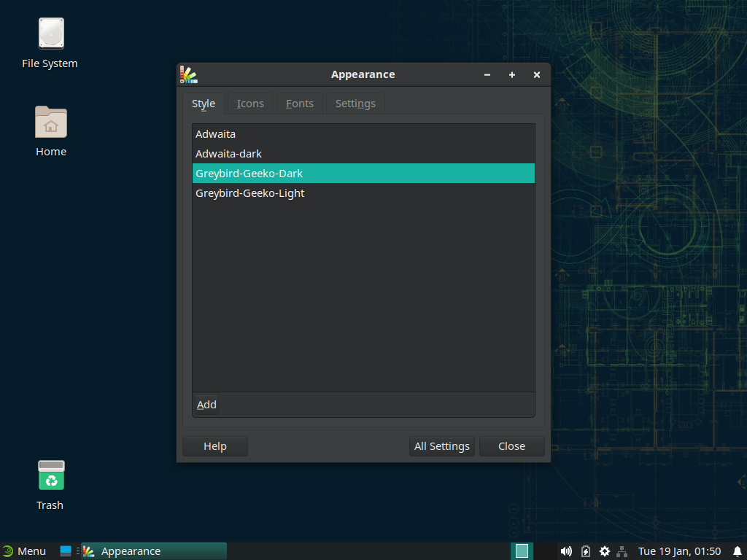Click the Appearance window title icon
This screenshot has height=560, width=747.
tap(189, 74)
